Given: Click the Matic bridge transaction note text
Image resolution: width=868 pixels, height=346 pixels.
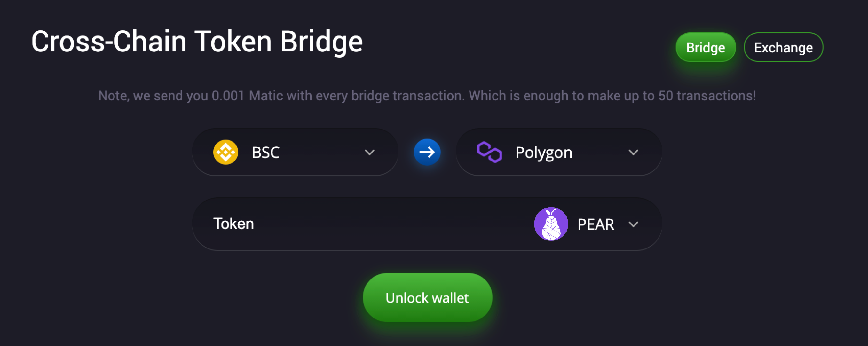Looking at the screenshot, I should point(427,96).
